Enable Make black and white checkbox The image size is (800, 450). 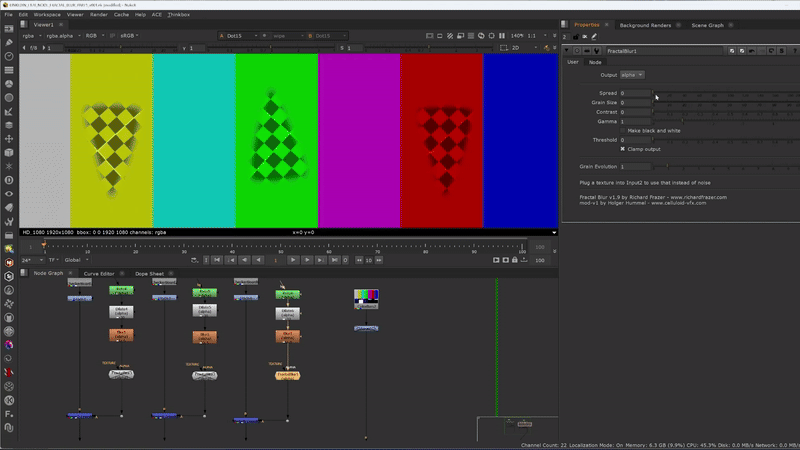623,130
